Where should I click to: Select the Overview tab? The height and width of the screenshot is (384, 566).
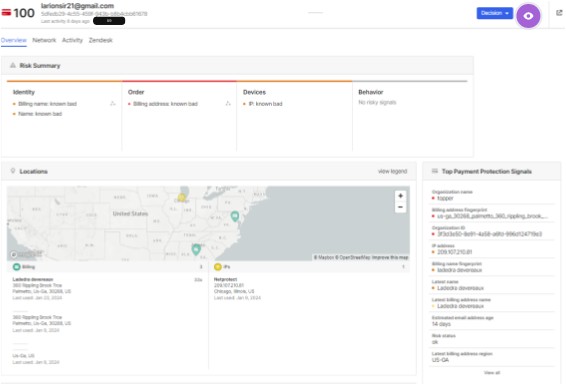[14, 40]
